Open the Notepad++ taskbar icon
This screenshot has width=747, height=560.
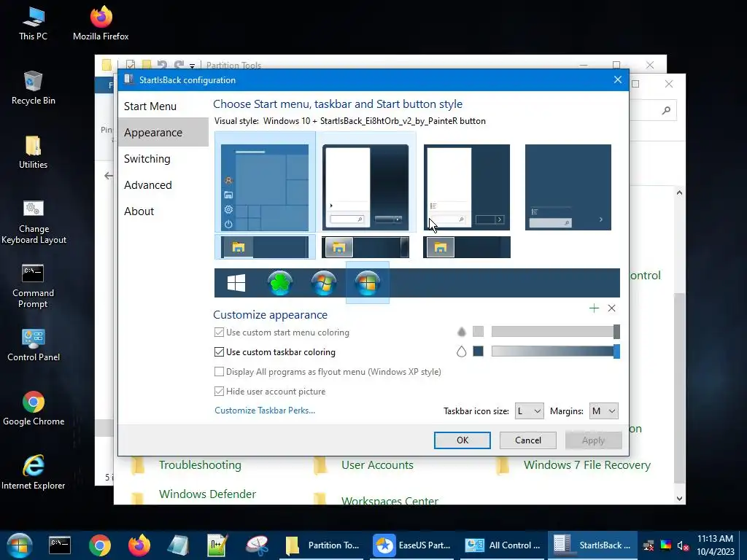217,545
